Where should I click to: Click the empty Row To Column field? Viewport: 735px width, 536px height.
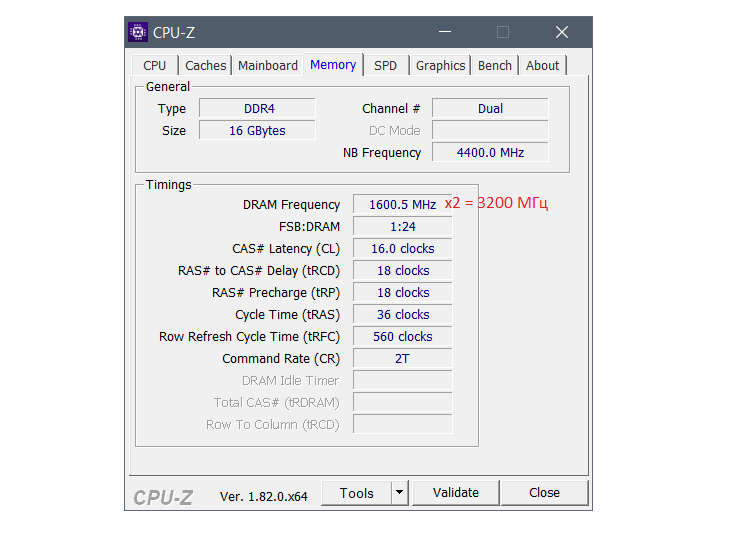[x=403, y=424]
